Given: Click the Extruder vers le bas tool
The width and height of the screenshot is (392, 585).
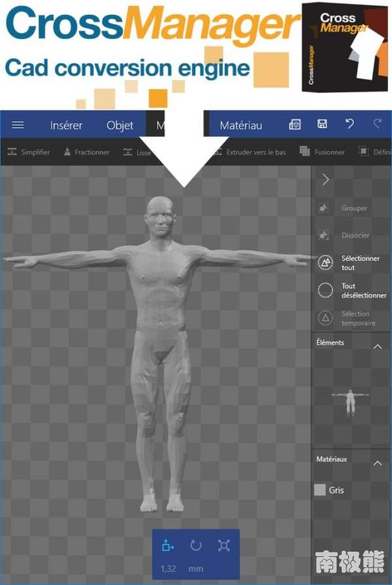Looking at the screenshot, I should (250, 152).
